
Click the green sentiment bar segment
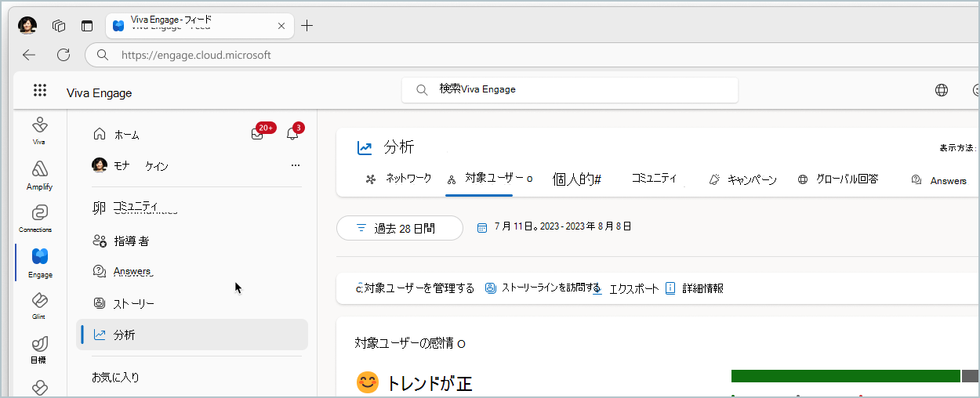point(845,376)
